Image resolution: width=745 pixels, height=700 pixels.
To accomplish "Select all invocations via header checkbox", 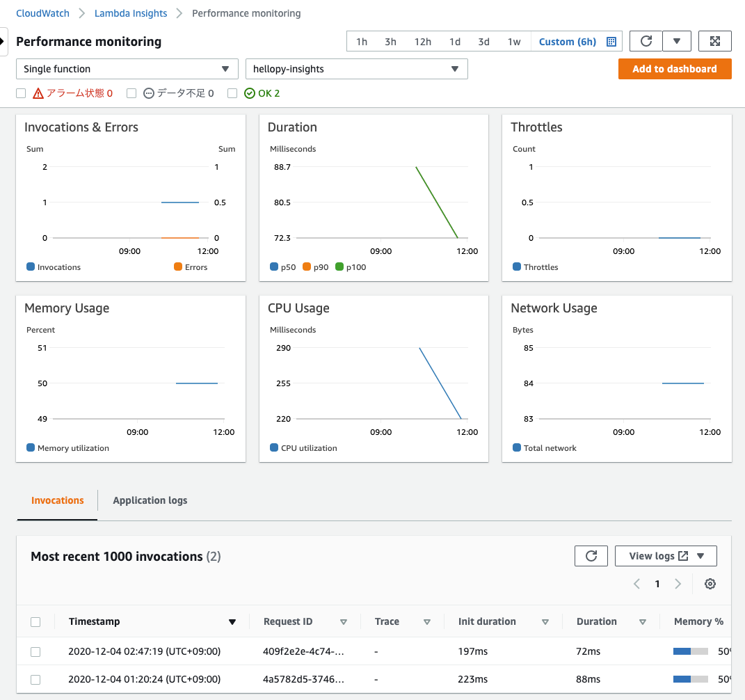I will click(x=35, y=621).
